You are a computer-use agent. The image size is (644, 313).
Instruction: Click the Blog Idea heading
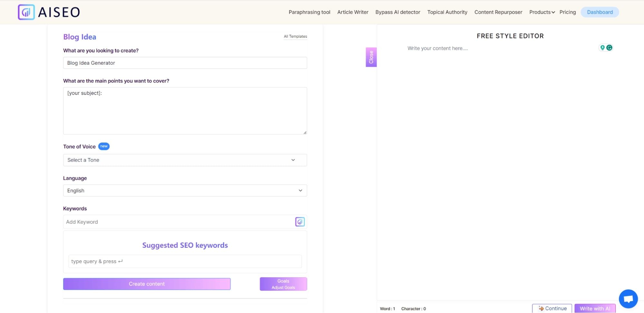[x=80, y=37]
